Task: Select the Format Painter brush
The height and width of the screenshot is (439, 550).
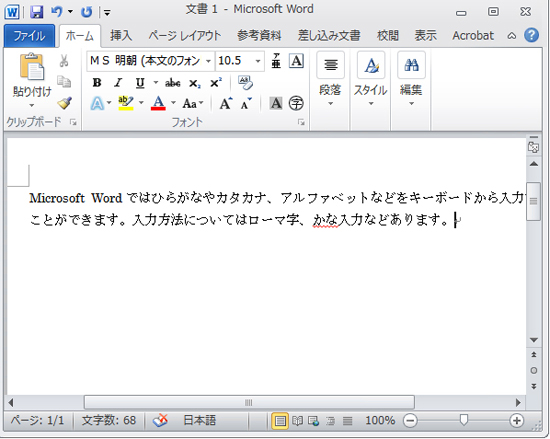Action: (64, 103)
